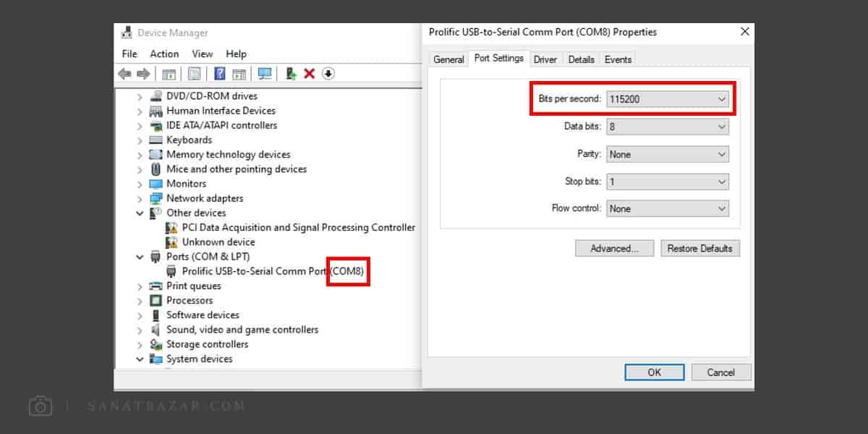This screenshot has height=434, width=868.
Task: Select the System devices row
Action: pos(200,359)
